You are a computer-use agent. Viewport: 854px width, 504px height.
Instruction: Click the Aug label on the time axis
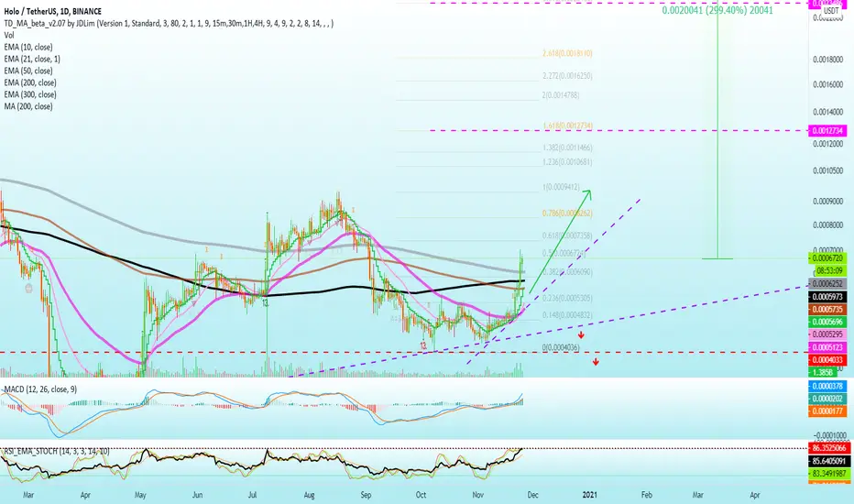[x=309, y=495]
